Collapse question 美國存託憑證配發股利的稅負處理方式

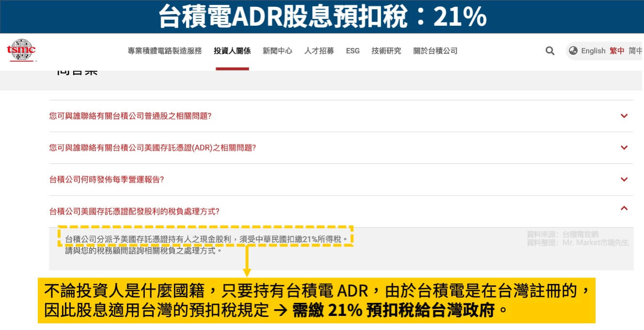click(135, 211)
